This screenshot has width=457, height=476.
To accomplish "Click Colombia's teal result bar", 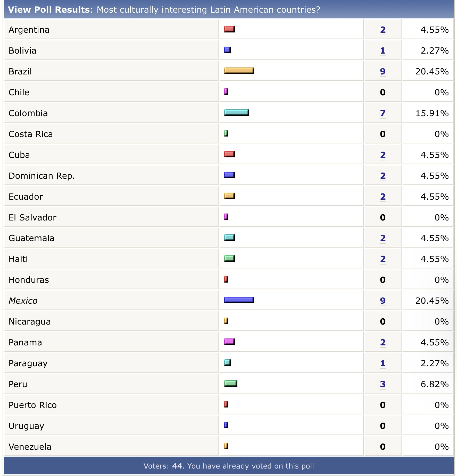I will [x=236, y=113].
